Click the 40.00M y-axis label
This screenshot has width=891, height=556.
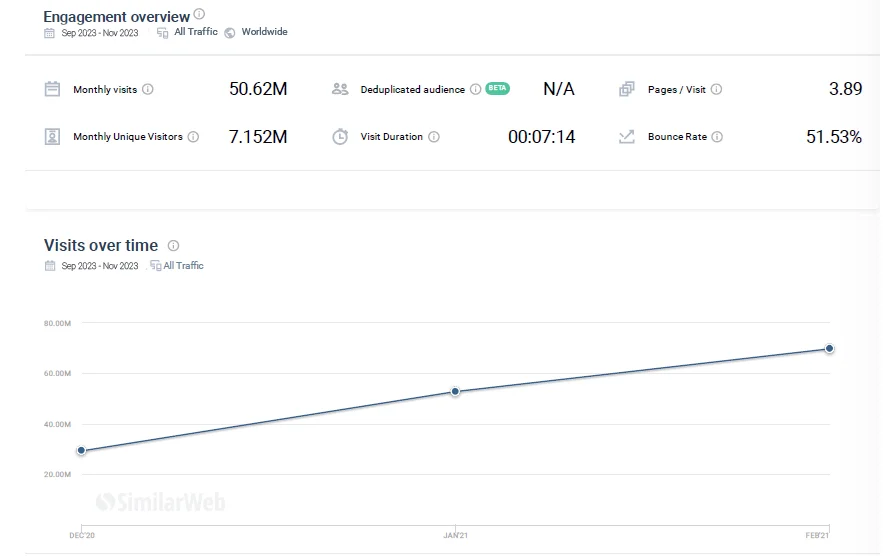(57, 424)
